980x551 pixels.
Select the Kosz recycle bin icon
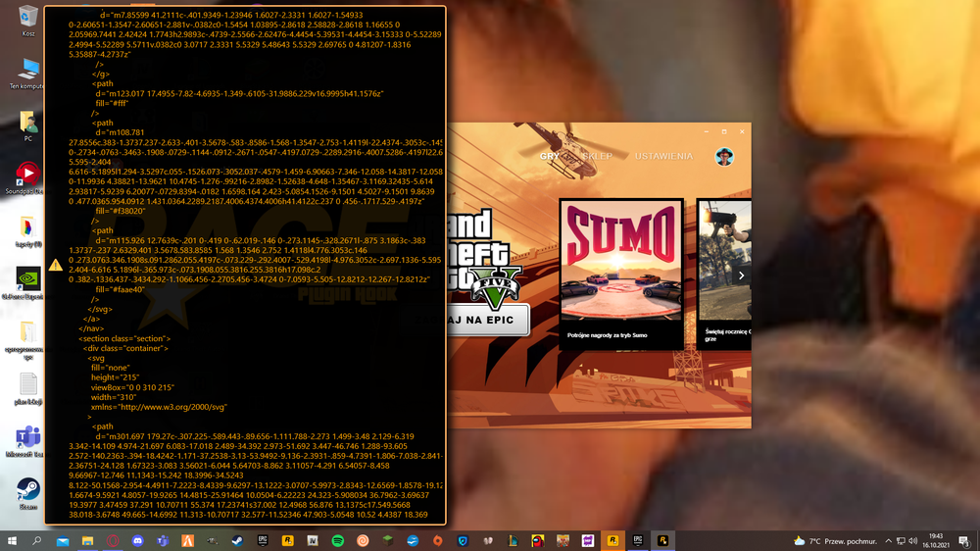(x=28, y=21)
